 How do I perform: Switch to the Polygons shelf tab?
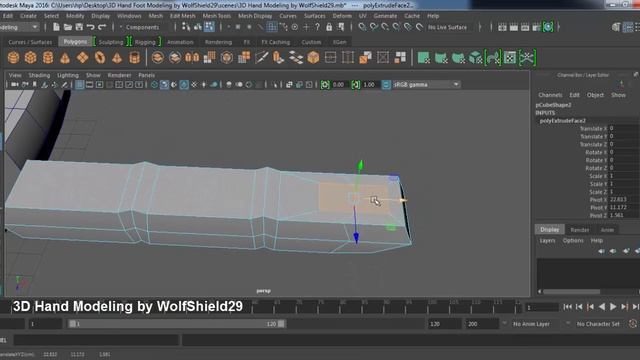click(75, 42)
